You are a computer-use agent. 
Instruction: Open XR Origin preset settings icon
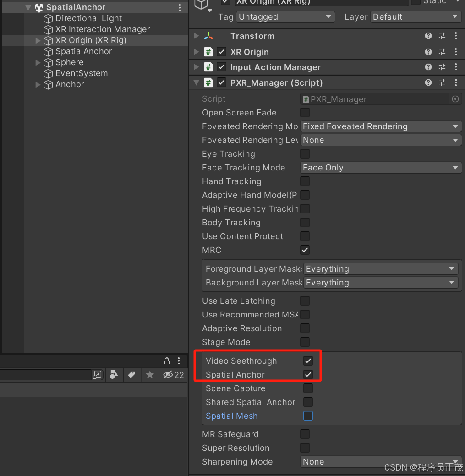point(442,52)
